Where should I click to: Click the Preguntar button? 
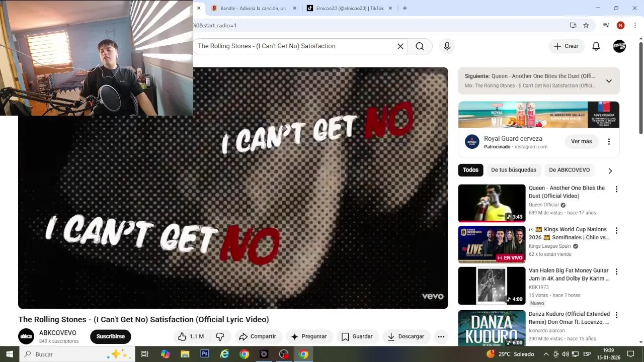tap(309, 336)
